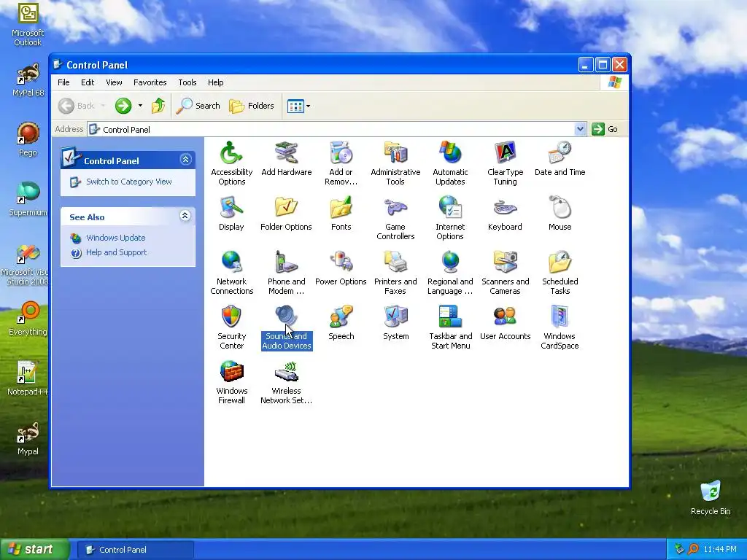Collapse the See Also sidebar section

185,216
